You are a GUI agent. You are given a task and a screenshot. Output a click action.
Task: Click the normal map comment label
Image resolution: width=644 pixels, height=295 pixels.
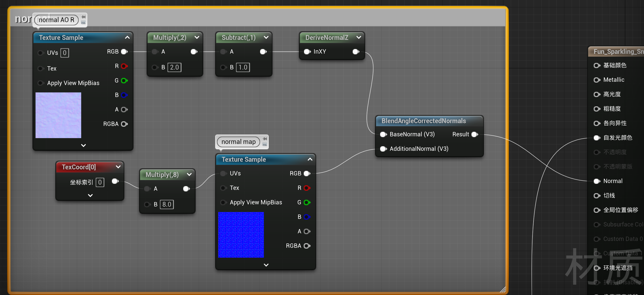pyautogui.click(x=238, y=142)
